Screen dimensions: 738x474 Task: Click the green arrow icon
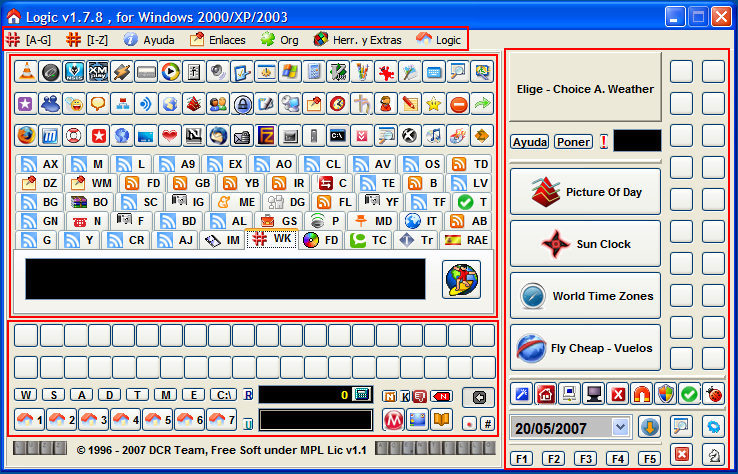click(x=482, y=104)
